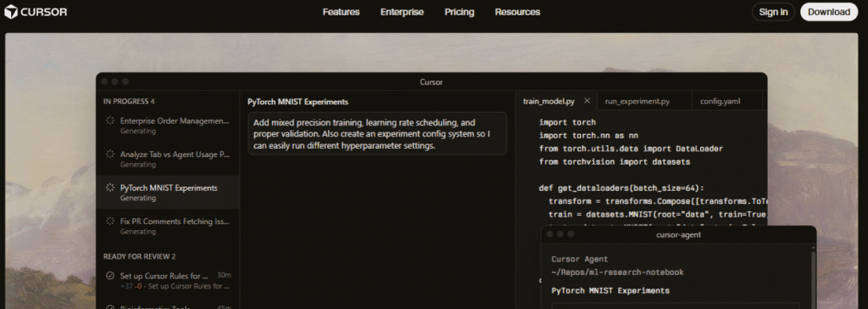This screenshot has height=309, width=868.
Task: Open the Enterprise page
Action: [402, 12]
